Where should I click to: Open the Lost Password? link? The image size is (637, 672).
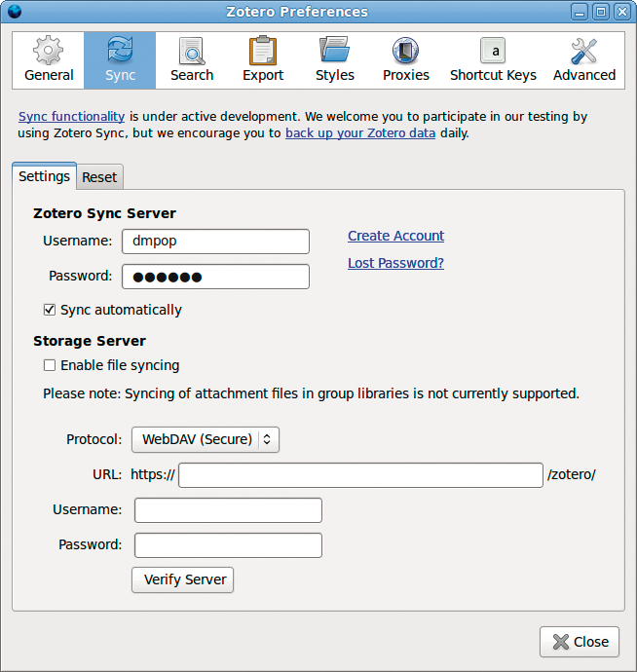pos(395,263)
